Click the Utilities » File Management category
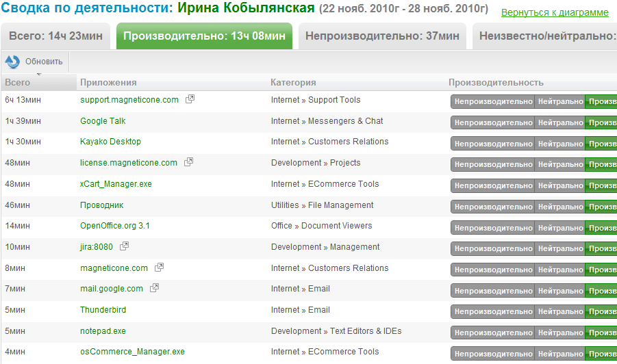The height and width of the screenshot is (364, 617). pyautogui.click(x=322, y=205)
